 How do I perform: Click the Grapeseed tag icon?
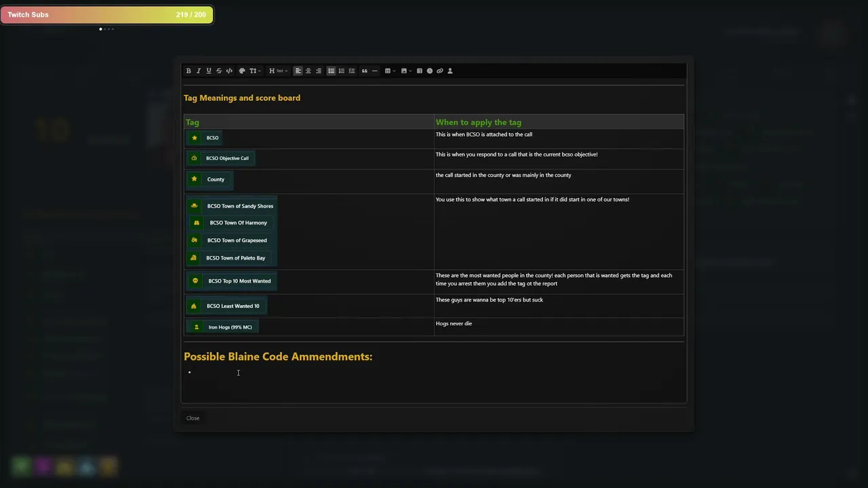coord(194,240)
